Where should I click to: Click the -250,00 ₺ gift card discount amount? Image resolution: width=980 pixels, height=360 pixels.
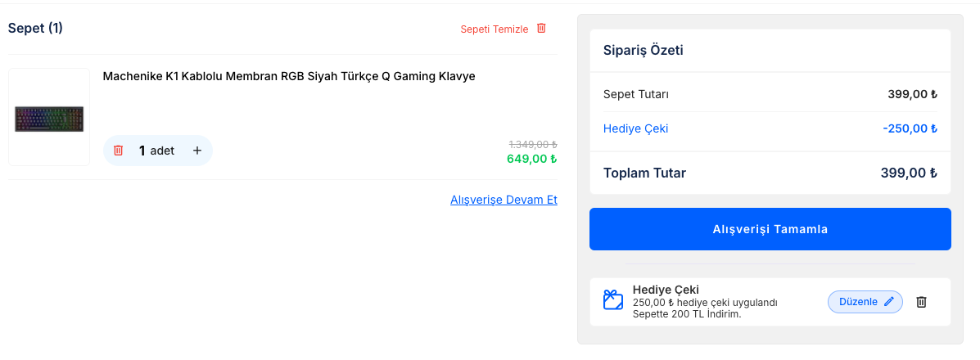[910, 128]
